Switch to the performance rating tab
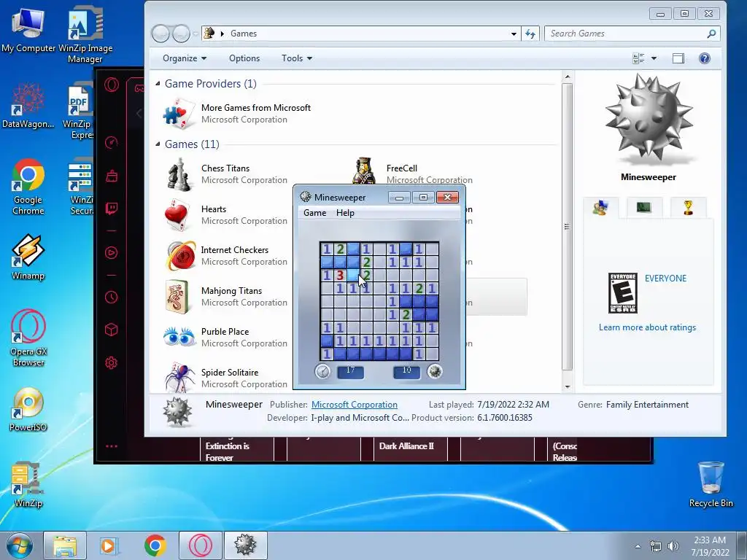 point(643,207)
